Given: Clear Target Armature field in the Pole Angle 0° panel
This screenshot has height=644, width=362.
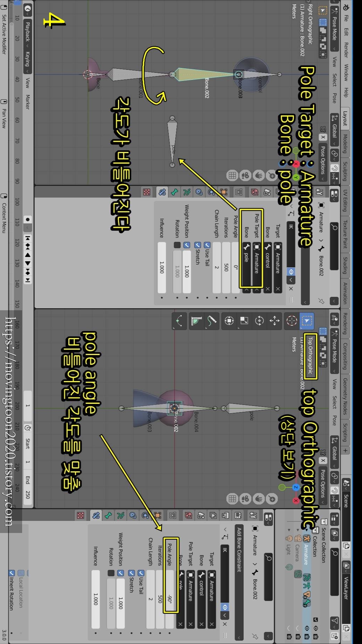Looking at the screenshot, I should tap(278, 288).
